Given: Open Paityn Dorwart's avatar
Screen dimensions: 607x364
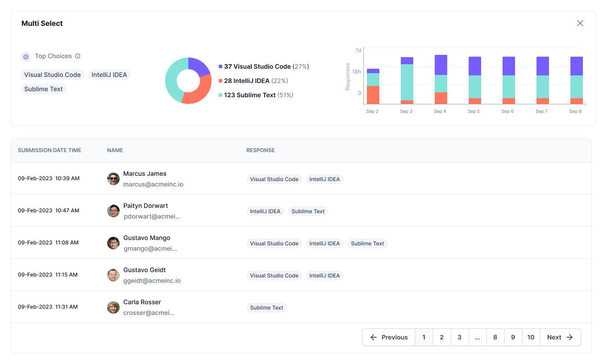Looking at the screenshot, I should point(113,211).
